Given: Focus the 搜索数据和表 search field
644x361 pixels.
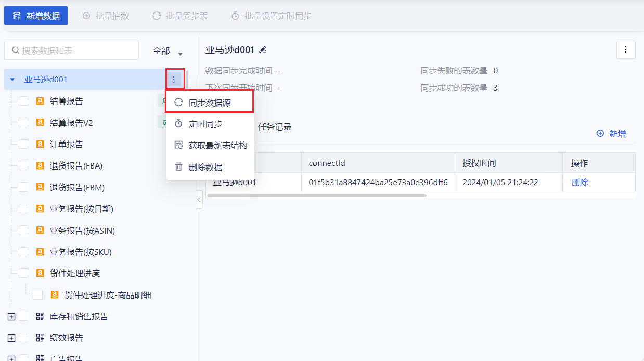Looking at the screenshot, I should (71, 50).
